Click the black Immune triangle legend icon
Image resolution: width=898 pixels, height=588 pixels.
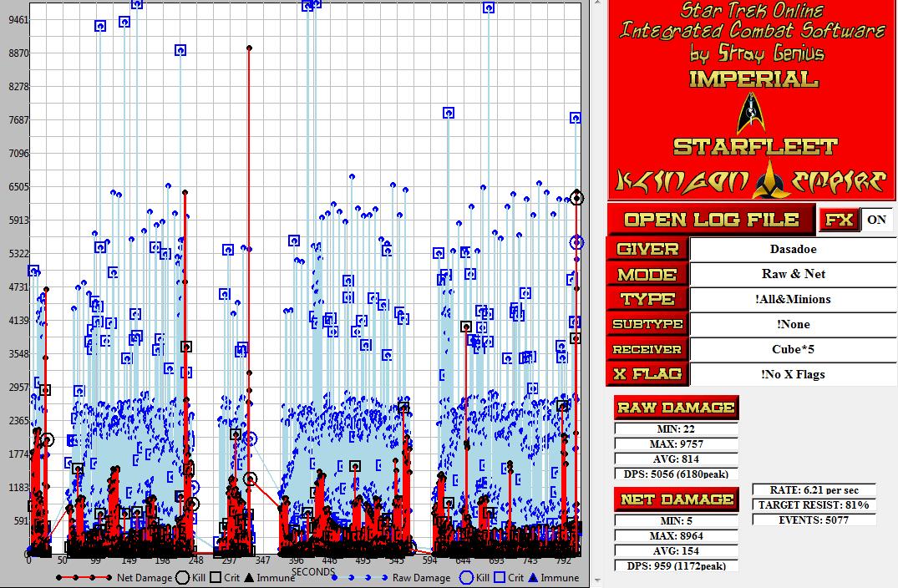tap(249, 578)
